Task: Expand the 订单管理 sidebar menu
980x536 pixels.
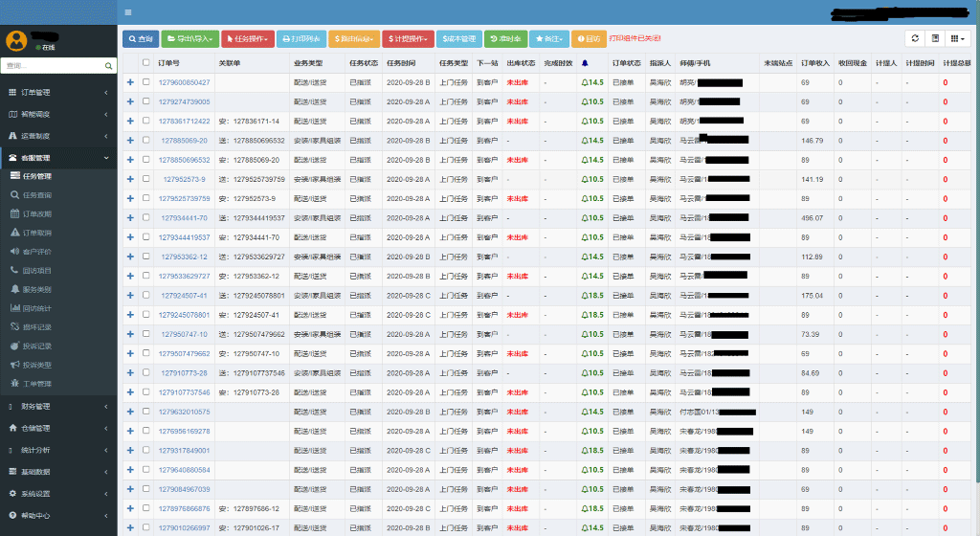Action: (x=58, y=92)
